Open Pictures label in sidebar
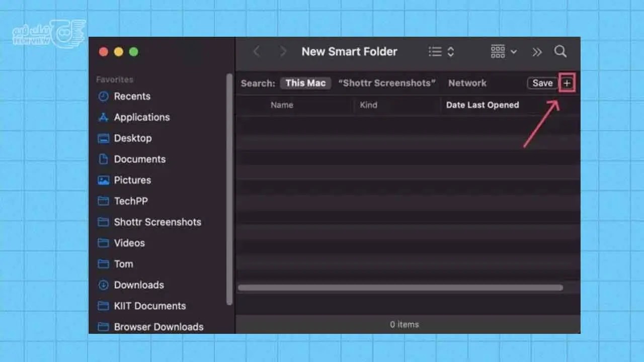This screenshot has width=644, height=362. [132, 180]
